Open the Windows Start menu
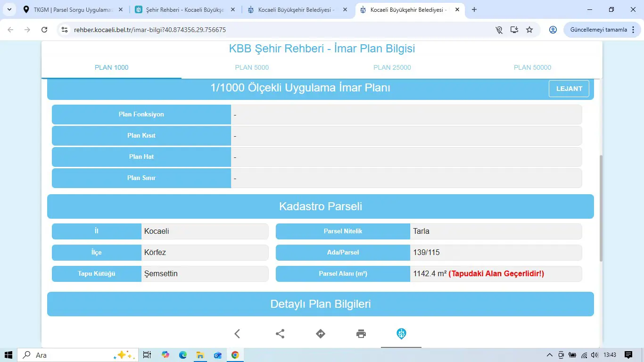The image size is (644, 362). 8,355
